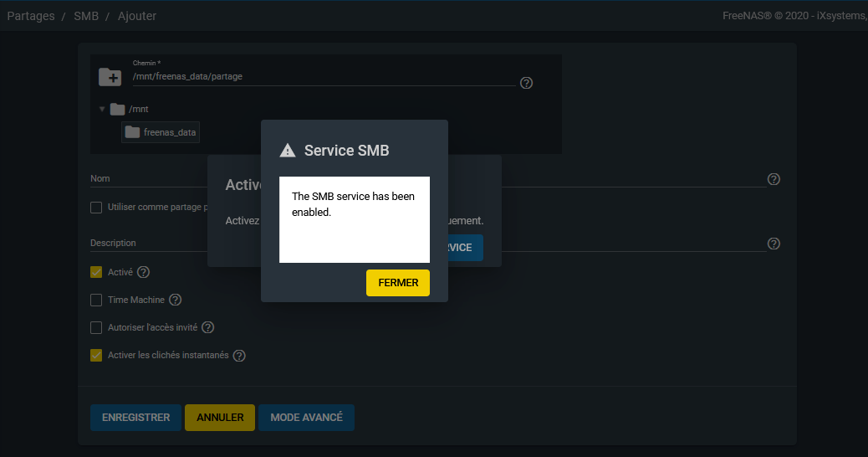Show help tooltip for Activé option
Viewport: 868px width, 457px height.
(x=143, y=272)
